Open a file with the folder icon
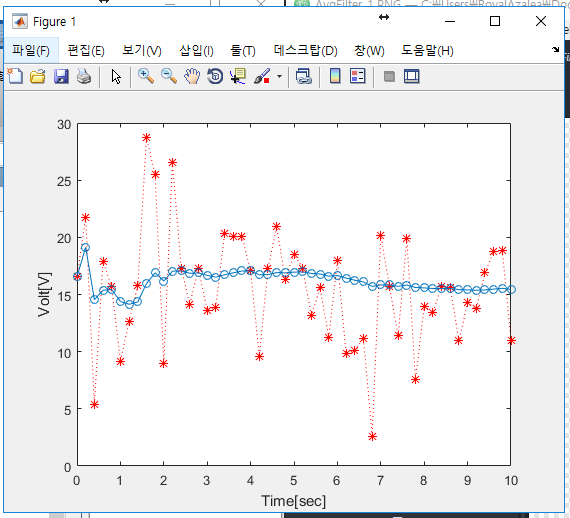 click(x=38, y=76)
